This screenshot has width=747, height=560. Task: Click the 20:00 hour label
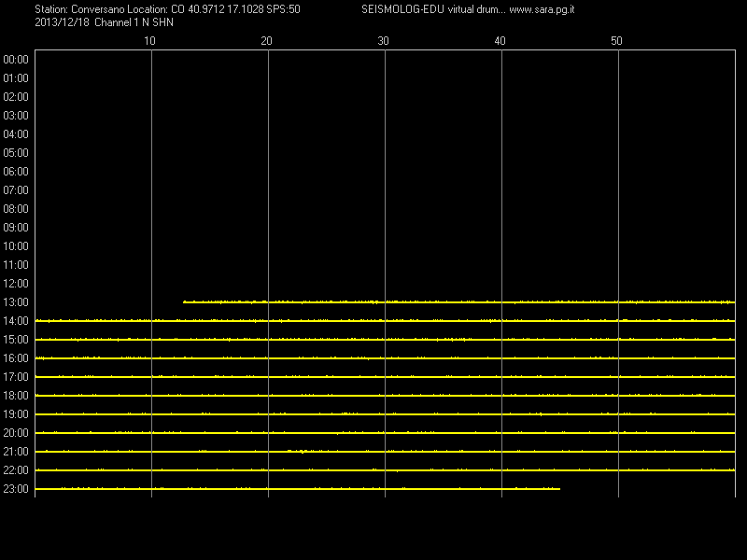pos(16,433)
